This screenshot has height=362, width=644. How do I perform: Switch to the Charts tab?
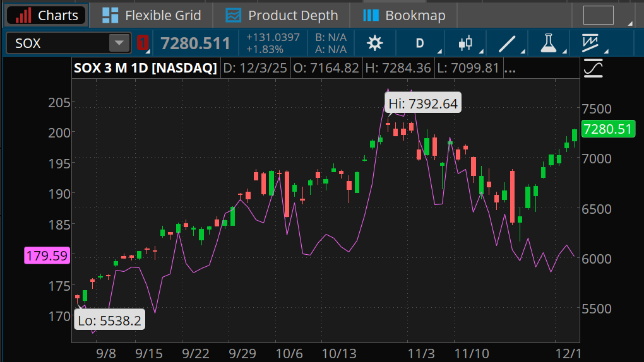(x=47, y=15)
